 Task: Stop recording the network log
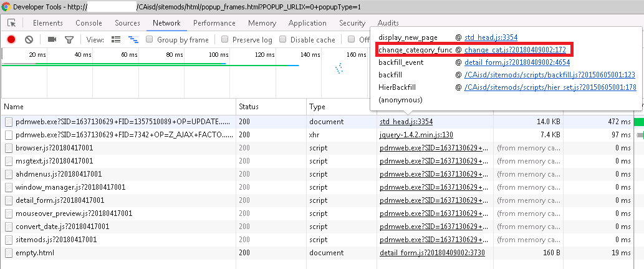(x=11, y=40)
